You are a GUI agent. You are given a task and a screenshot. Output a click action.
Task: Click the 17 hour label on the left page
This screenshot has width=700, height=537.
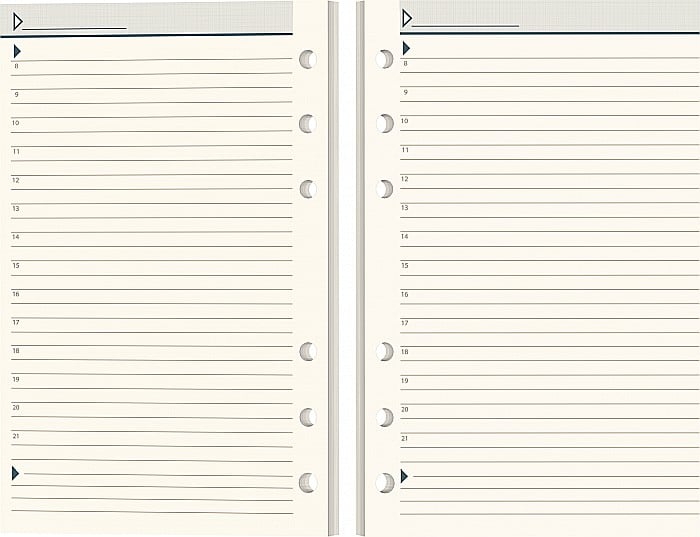point(16,322)
